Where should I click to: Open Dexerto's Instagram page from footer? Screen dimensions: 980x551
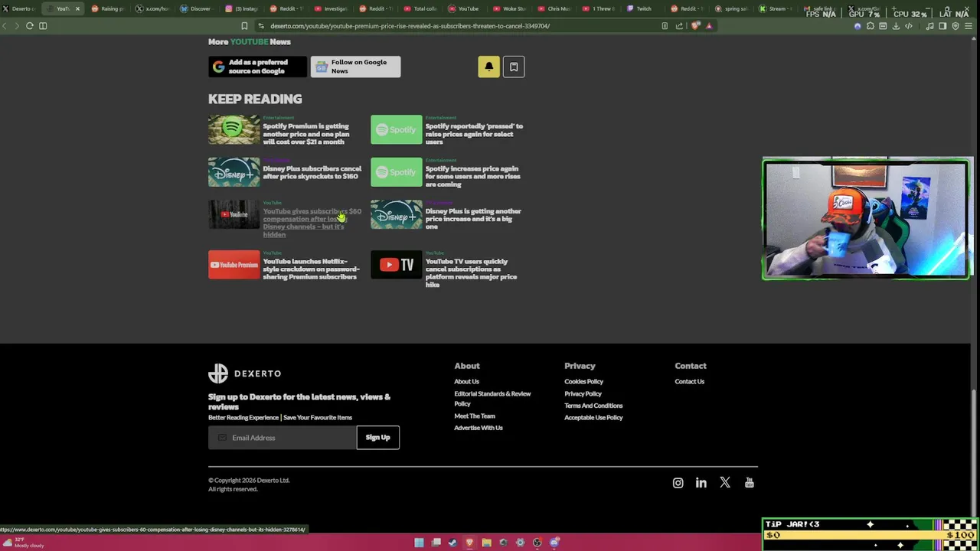pos(678,483)
